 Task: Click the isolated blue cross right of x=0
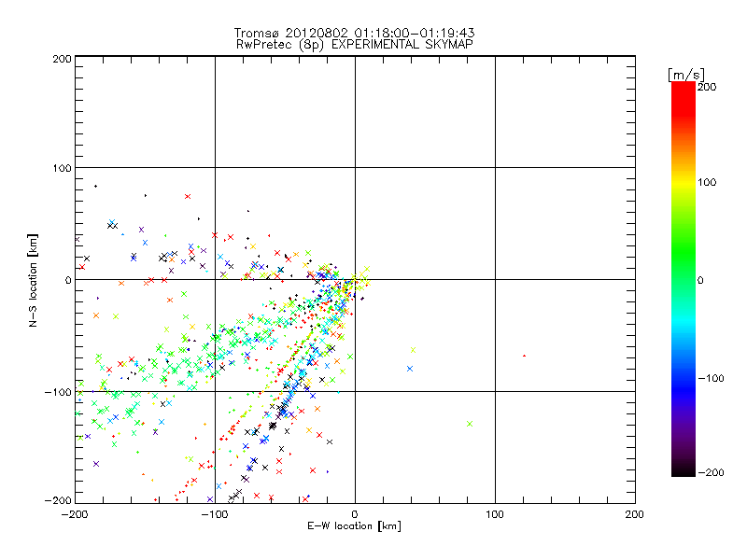click(410, 369)
